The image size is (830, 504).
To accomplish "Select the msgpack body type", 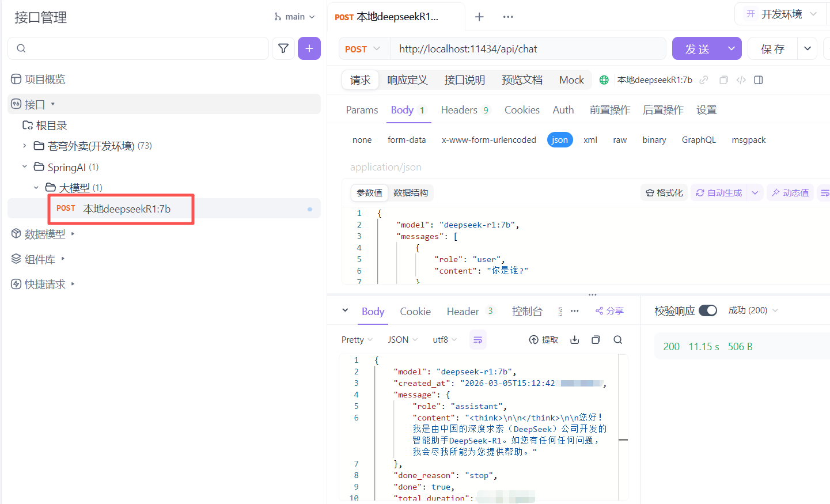I will point(749,140).
